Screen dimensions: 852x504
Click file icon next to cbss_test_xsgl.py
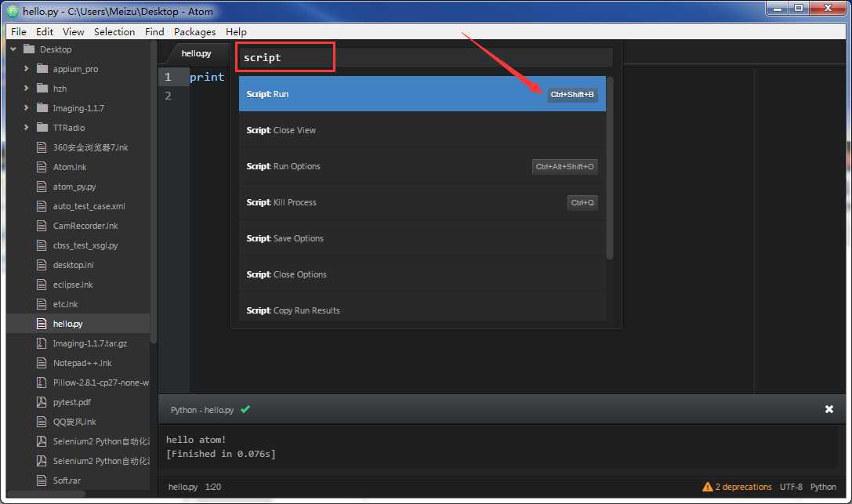click(42, 245)
